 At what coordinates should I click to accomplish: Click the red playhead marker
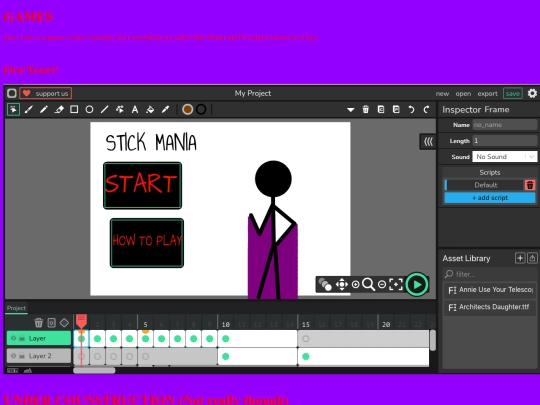[x=81, y=321]
